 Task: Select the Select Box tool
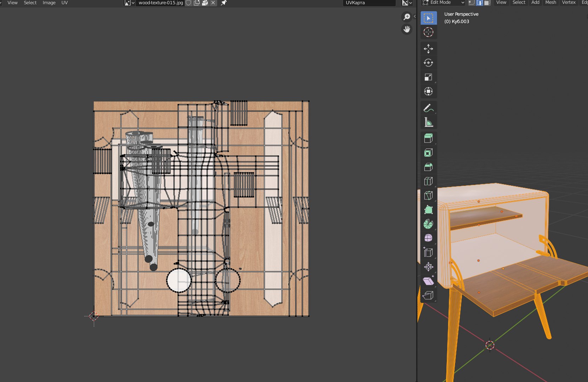coord(428,18)
